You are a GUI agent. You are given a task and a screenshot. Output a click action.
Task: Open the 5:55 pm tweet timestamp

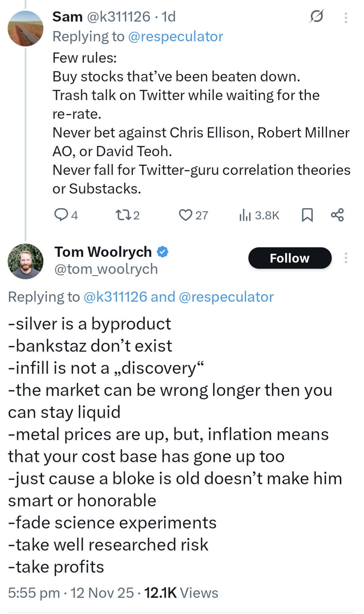point(34,593)
